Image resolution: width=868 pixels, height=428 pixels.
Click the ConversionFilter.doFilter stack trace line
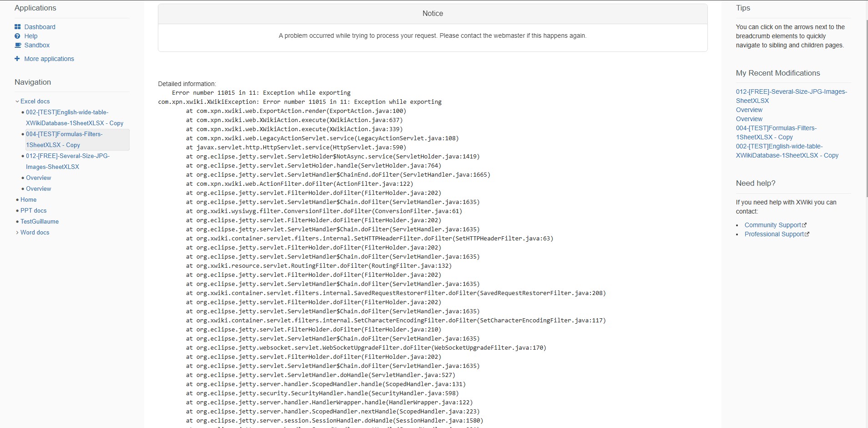(x=324, y=211)
